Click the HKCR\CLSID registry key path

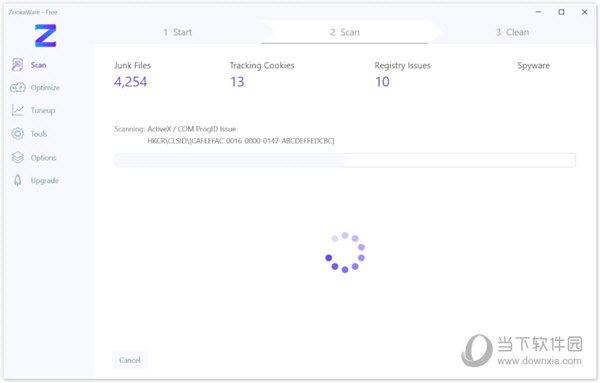click(241, 141)
